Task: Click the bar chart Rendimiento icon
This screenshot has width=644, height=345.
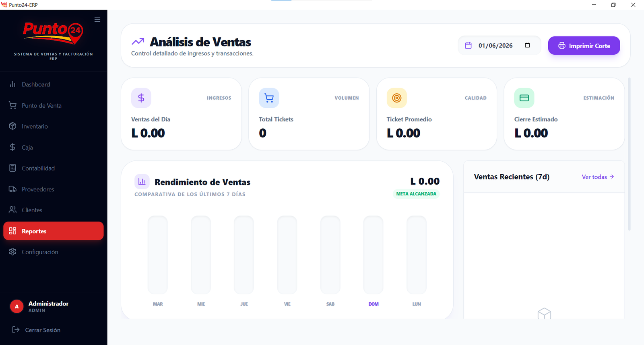Action: (142, 182)
